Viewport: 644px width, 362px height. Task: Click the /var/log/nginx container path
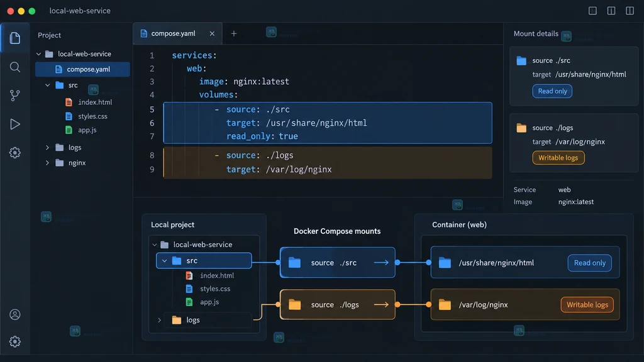483,305
